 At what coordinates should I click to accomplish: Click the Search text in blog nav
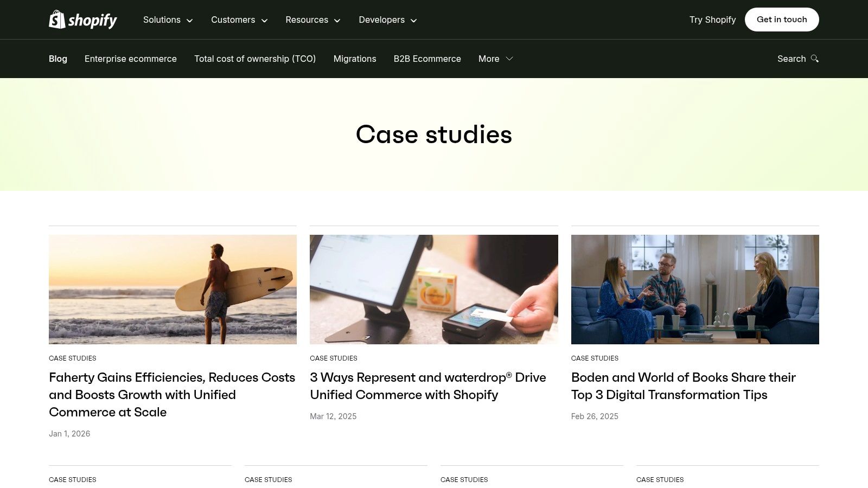tap(792, 59)
